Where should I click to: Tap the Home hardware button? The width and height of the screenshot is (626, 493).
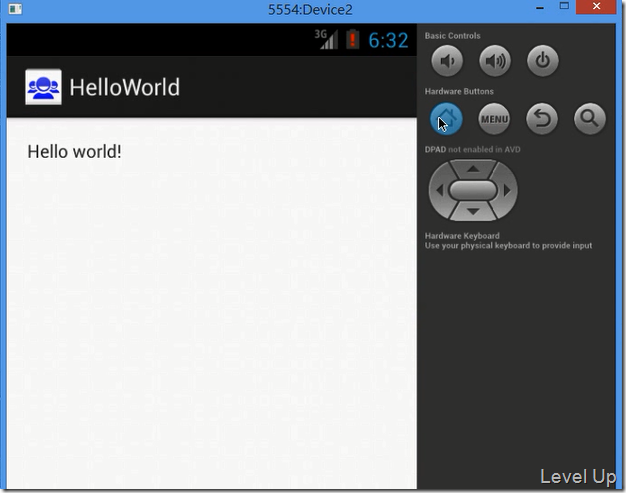[x=446, y=119]
